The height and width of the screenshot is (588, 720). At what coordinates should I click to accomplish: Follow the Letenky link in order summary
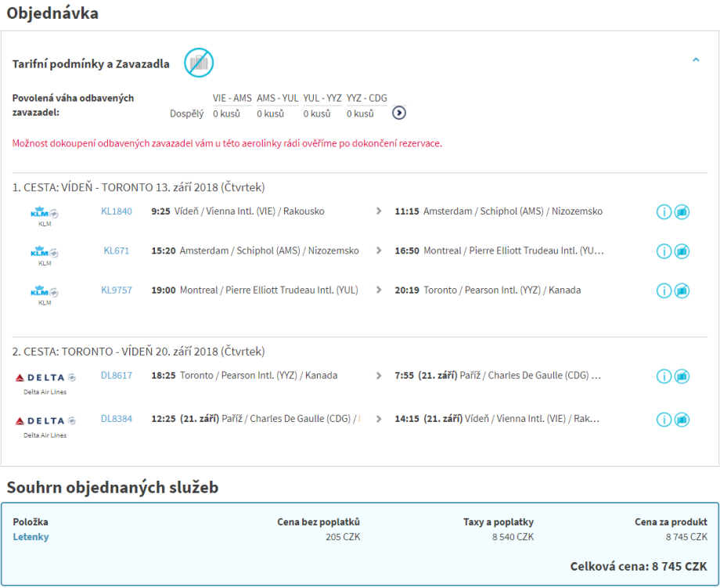point(31,537)
